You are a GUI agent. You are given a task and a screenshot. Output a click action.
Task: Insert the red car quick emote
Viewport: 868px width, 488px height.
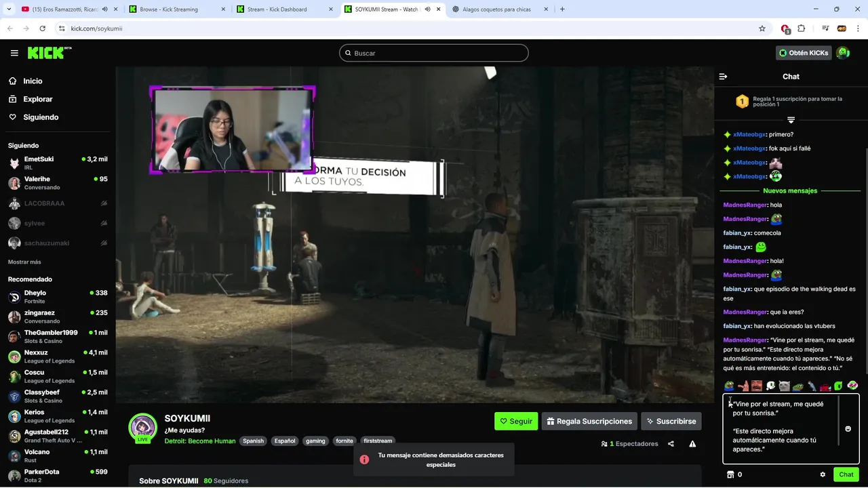point(825,386)
